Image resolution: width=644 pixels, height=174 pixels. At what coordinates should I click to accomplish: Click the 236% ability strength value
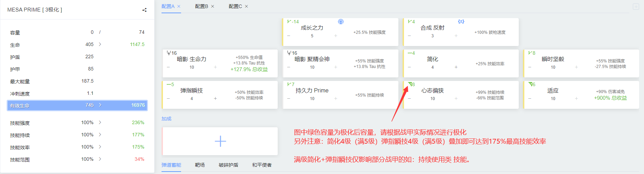coord(138,122)
